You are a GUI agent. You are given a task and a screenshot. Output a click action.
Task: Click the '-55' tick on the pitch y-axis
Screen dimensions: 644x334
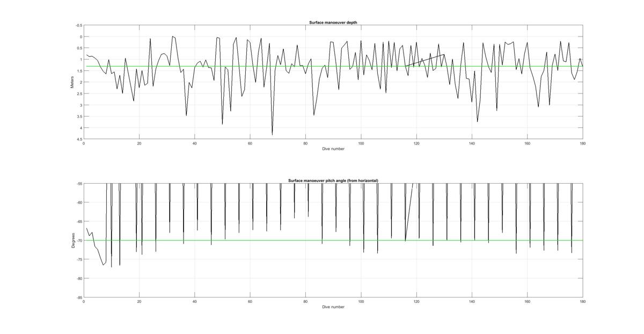coord(80,184)
